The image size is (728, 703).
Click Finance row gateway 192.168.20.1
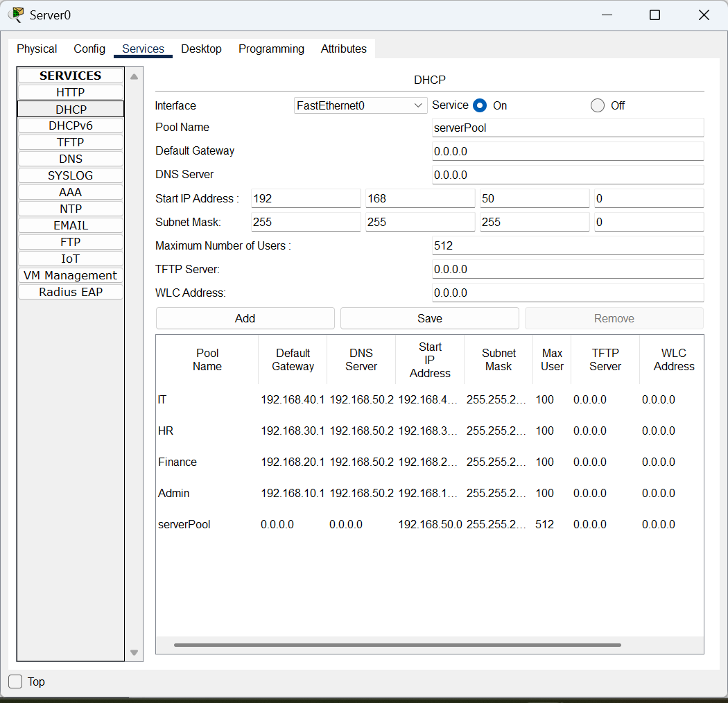click(293, 462)
